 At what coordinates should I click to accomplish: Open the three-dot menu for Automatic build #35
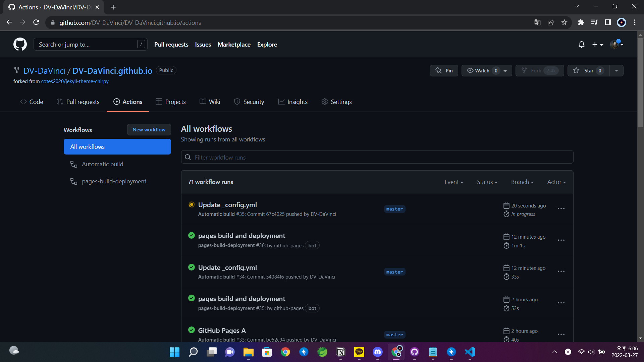click(561, 209)
